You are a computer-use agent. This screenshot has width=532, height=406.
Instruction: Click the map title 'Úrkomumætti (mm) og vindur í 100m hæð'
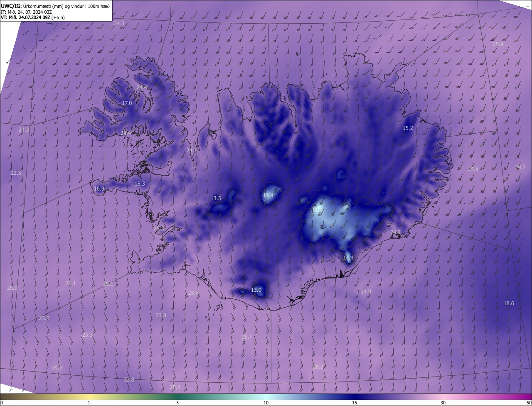[x=66, y=6]
